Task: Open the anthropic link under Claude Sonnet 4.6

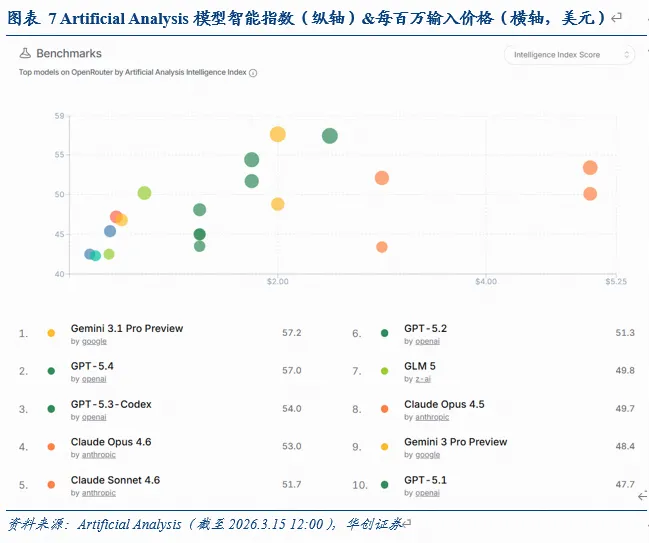Action: pyautogui.click(x=99, y=493)
